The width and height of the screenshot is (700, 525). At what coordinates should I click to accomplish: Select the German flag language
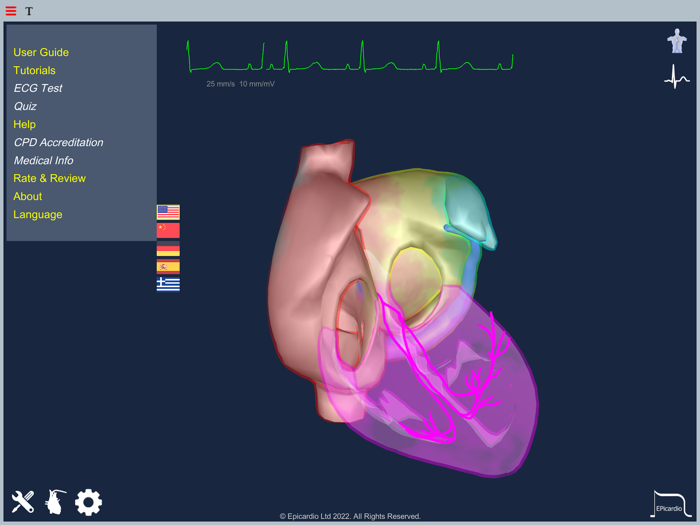(168, 249)
